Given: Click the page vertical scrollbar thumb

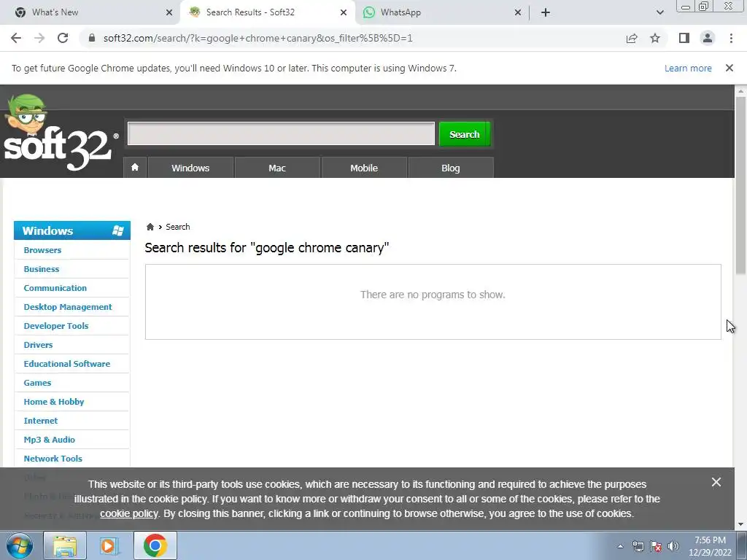Looking at the screenshot, I should (740, 184).
